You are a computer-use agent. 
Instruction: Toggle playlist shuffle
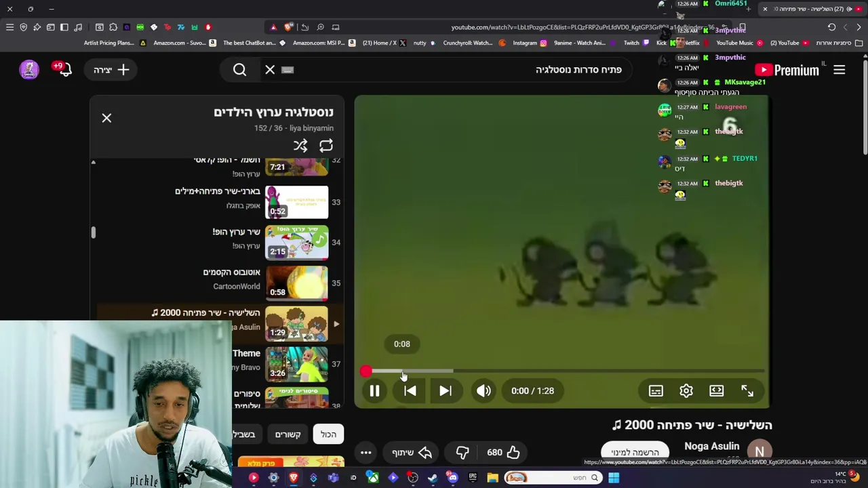point(300,146)
